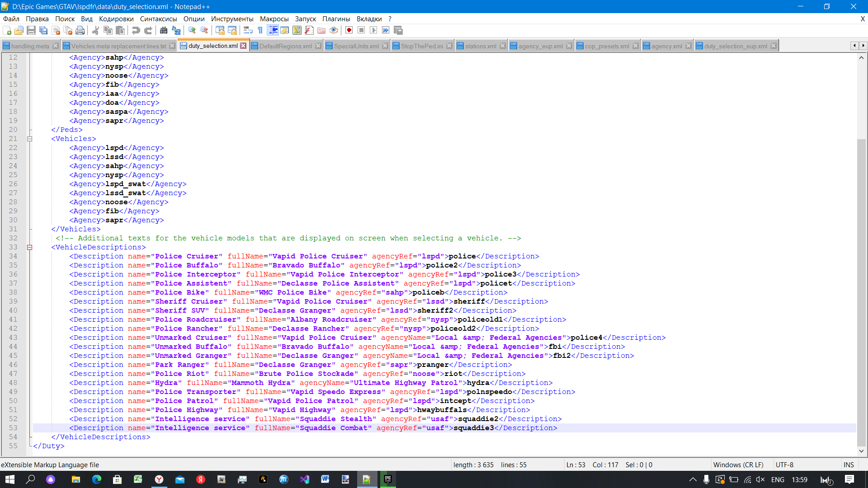868x488 pixels.
Task: Open Find with the binoculars icon
Action: [x=164, y=30]
